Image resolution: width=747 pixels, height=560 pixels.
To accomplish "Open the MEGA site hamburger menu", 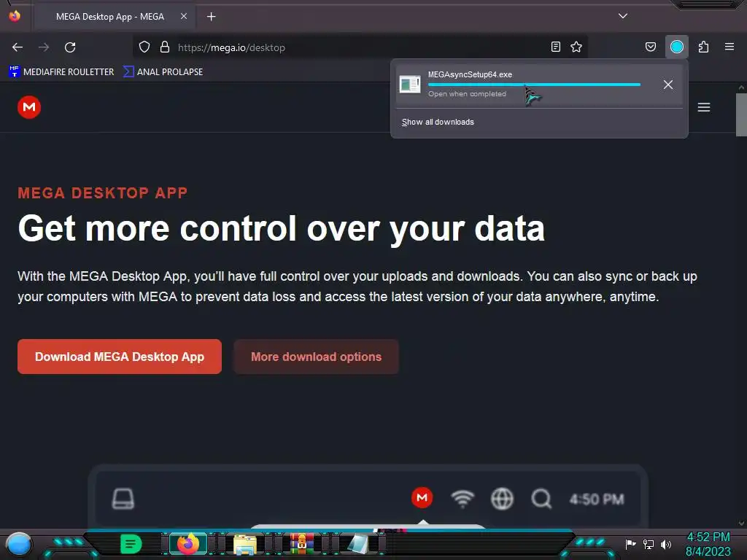I will (704, 107).
